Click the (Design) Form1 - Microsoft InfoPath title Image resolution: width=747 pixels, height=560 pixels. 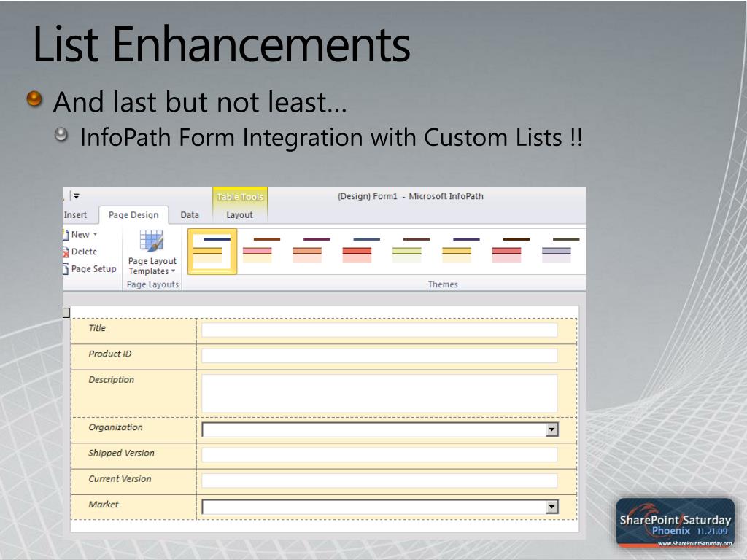(411, 196)
